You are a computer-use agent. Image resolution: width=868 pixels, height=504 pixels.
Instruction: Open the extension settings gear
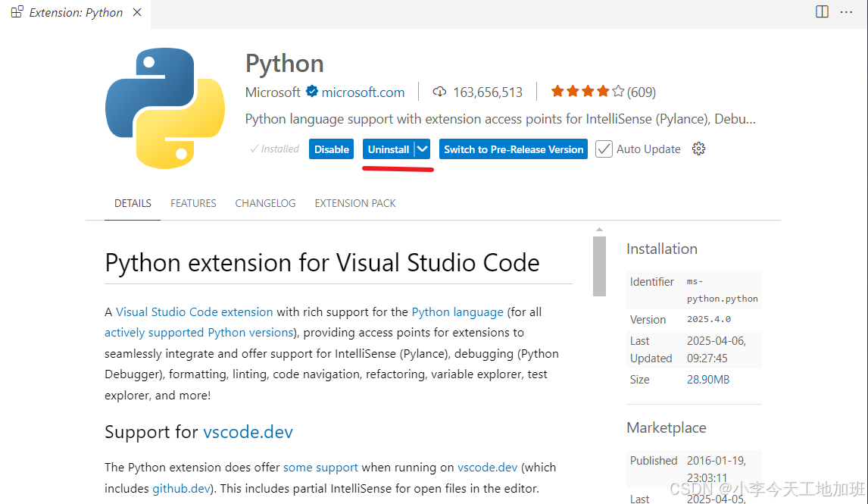coord(698,149)
